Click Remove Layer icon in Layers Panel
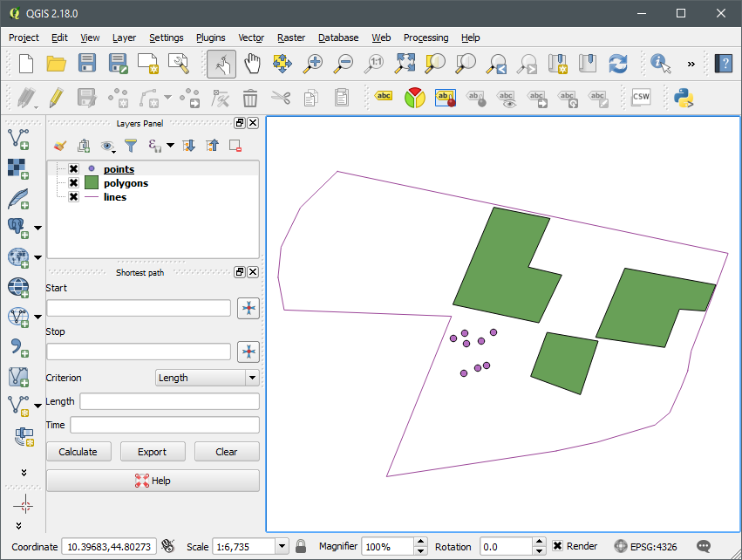 point(235,146)
